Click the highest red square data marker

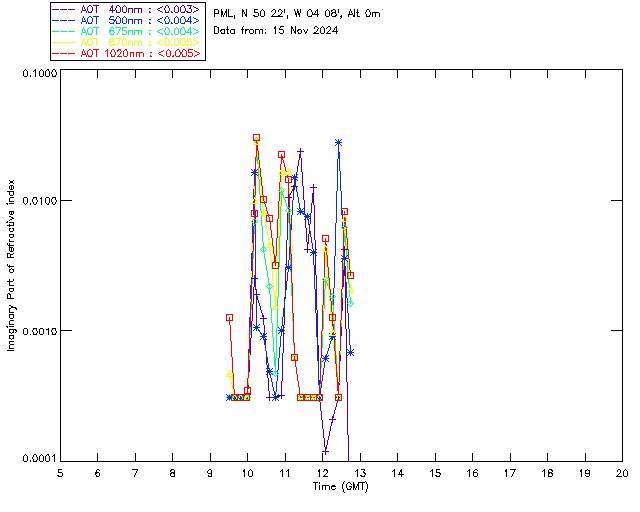[256, 138]
